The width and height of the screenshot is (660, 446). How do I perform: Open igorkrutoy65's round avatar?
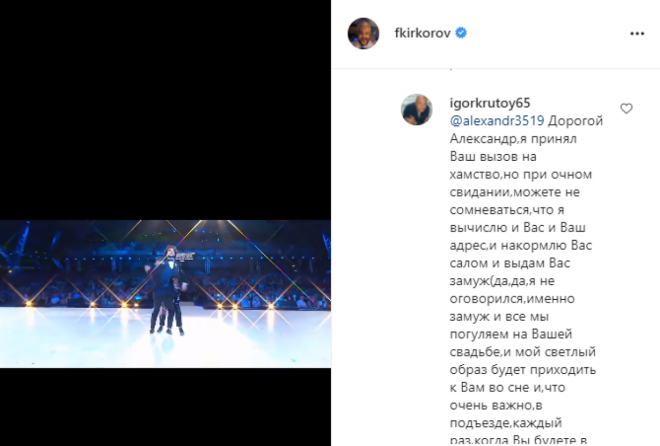(x=417, y=109)
